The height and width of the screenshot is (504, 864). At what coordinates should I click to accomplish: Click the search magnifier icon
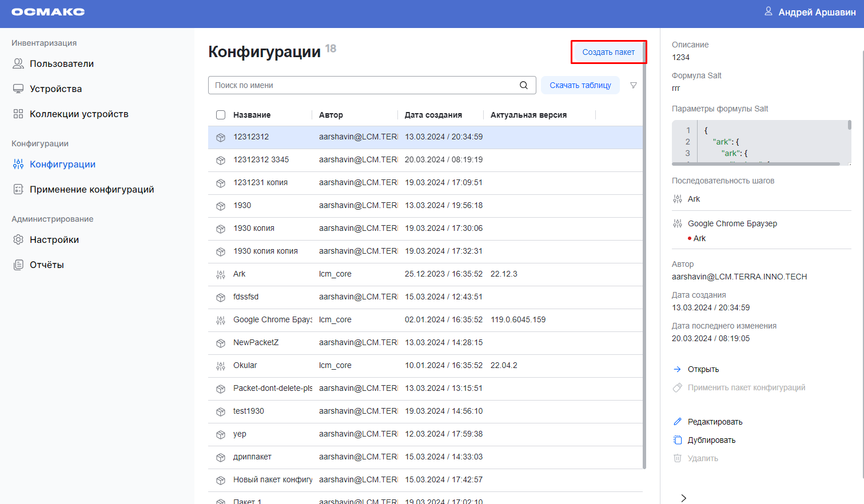pyautogui.click(x=523, y=85)
